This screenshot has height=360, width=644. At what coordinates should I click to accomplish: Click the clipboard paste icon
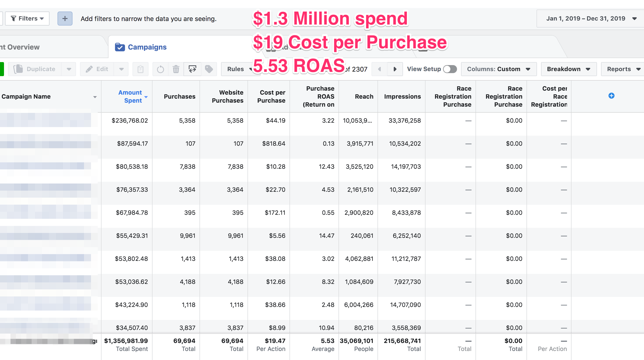(x=140, y=69)
